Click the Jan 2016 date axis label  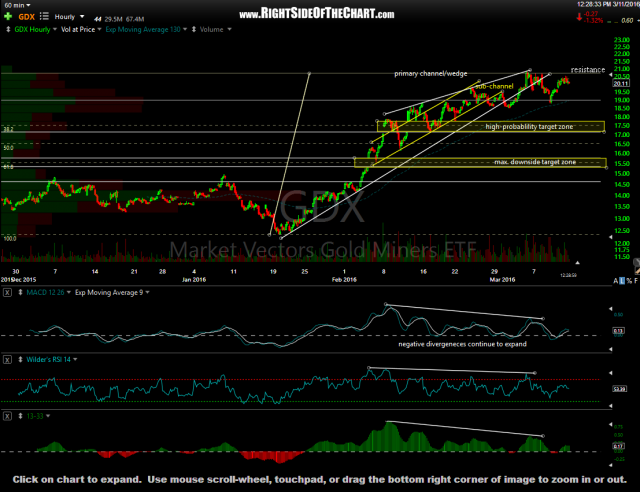coord(194,280)
